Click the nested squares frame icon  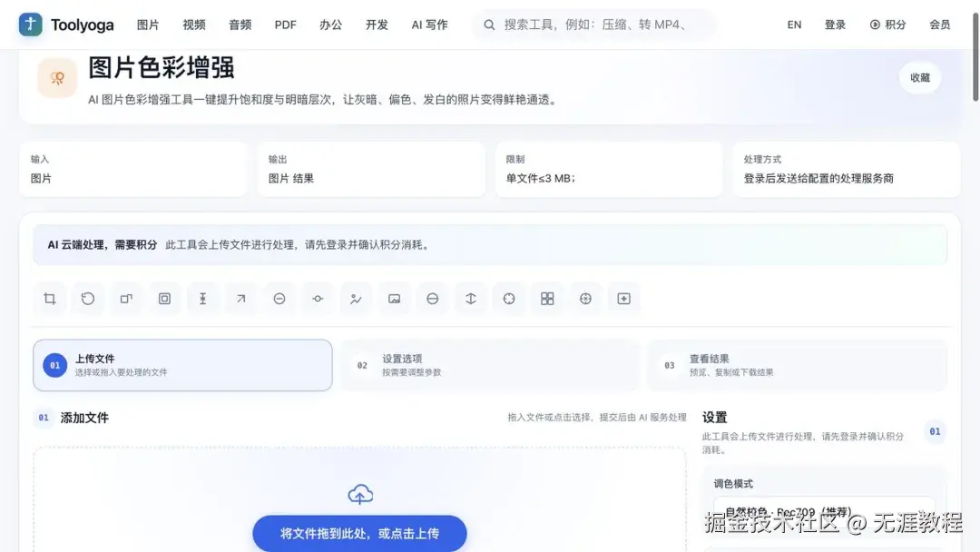click(164, 299)
